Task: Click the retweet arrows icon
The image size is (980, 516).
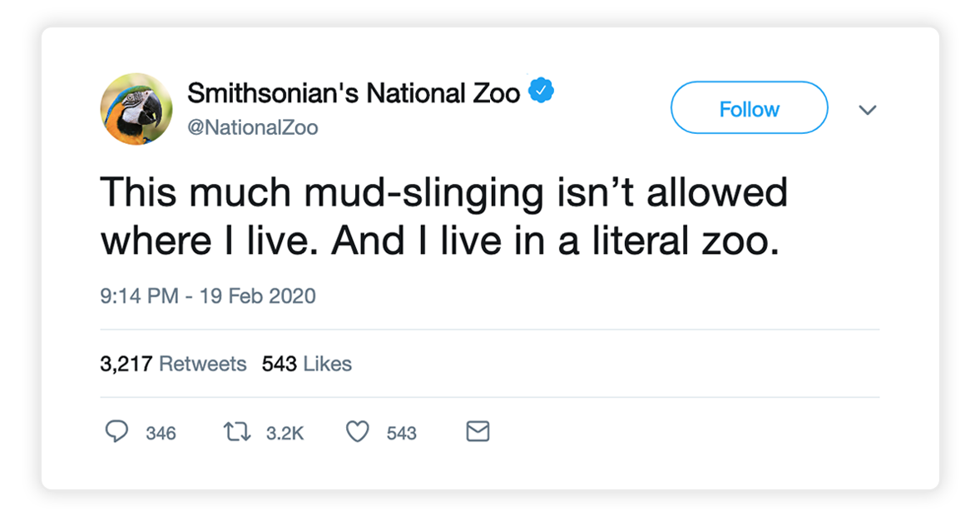Action: [237, 432]
